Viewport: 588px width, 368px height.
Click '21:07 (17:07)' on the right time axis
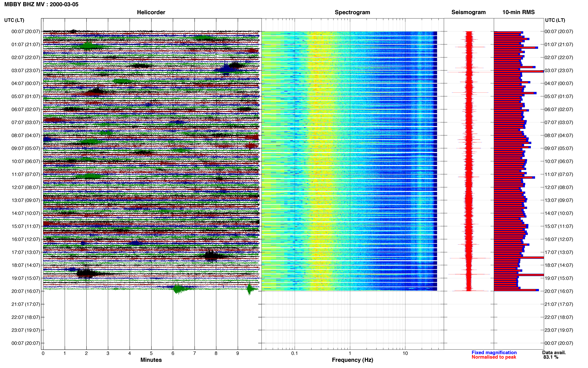coord(559,304)
